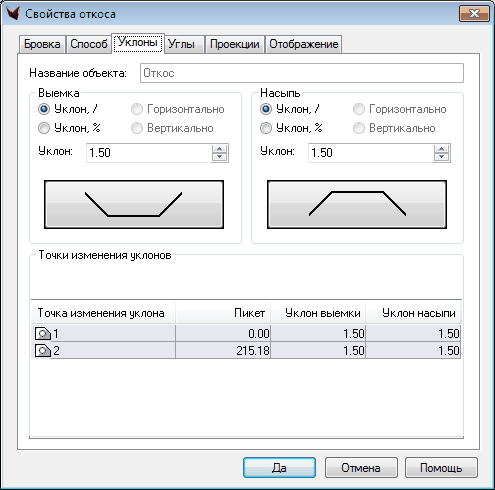The height and width of the screenshot is (490, 495).
Task: Decrease Насыпь slope with down spinner arrow
Action: (x=442, y=157)
